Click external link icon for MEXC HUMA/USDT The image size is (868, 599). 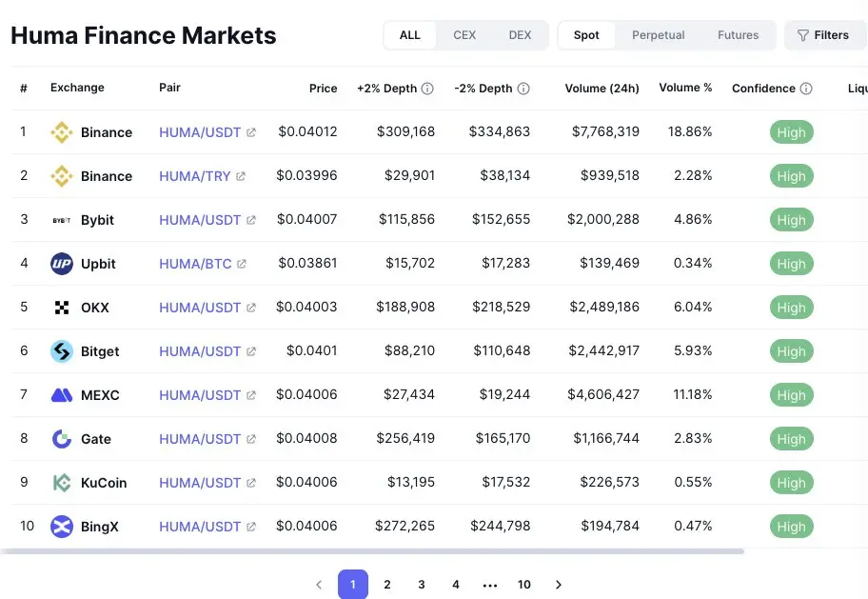pyautogui.click(x=250, y=395)
